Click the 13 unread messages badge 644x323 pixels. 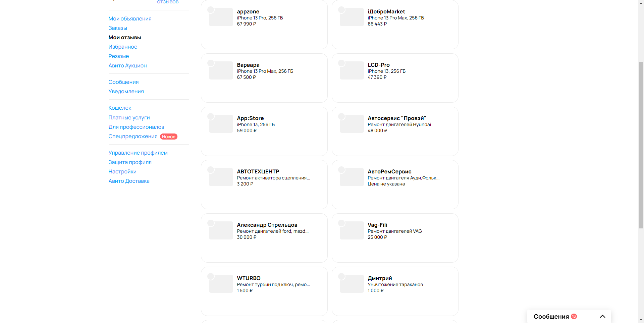coord(574,316)
